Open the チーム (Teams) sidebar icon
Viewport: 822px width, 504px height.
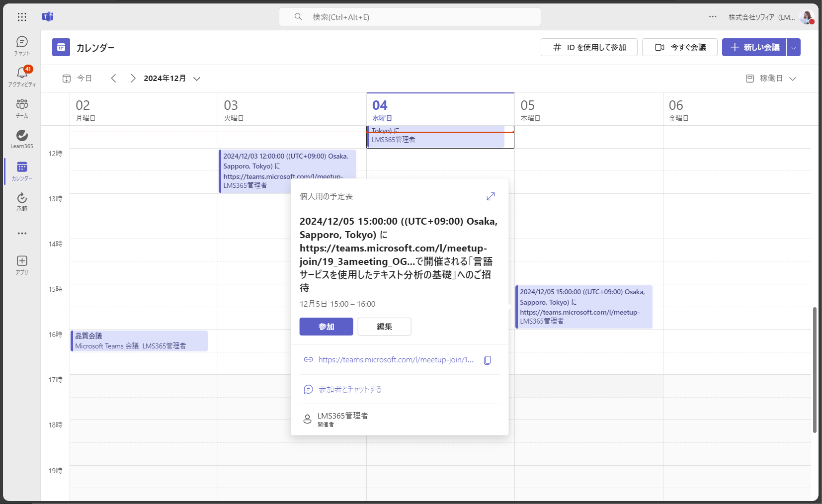[x=22, y=108]
